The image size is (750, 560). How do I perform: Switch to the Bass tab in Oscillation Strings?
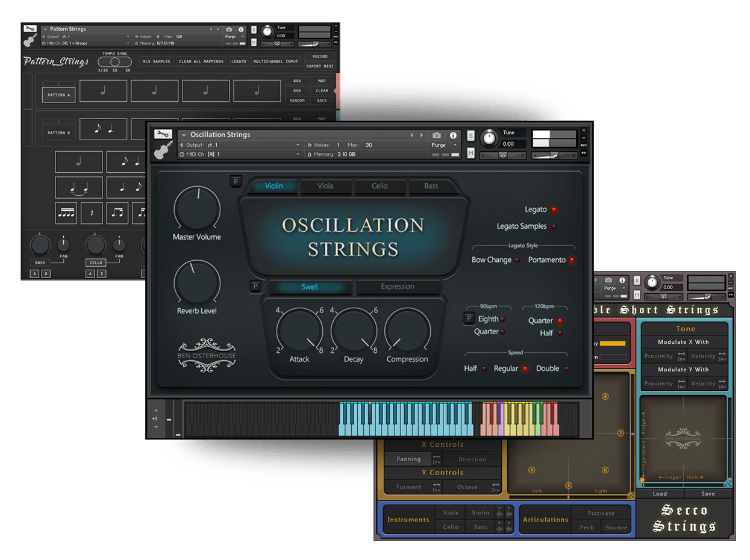click(x=431, y=186)
